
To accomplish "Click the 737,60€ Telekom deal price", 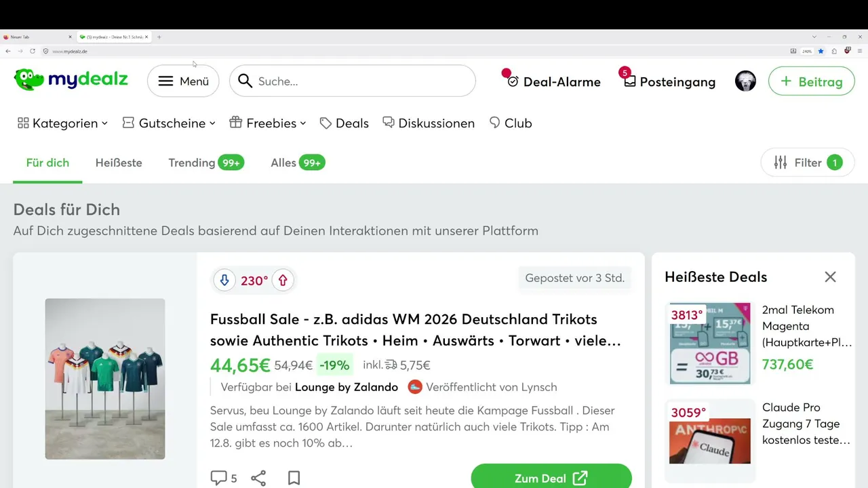I will (x=788, y=365).
